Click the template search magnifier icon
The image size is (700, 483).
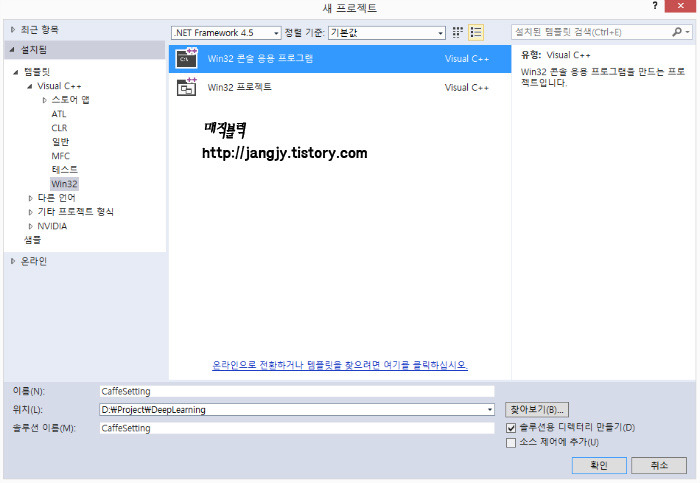point(677,32)
